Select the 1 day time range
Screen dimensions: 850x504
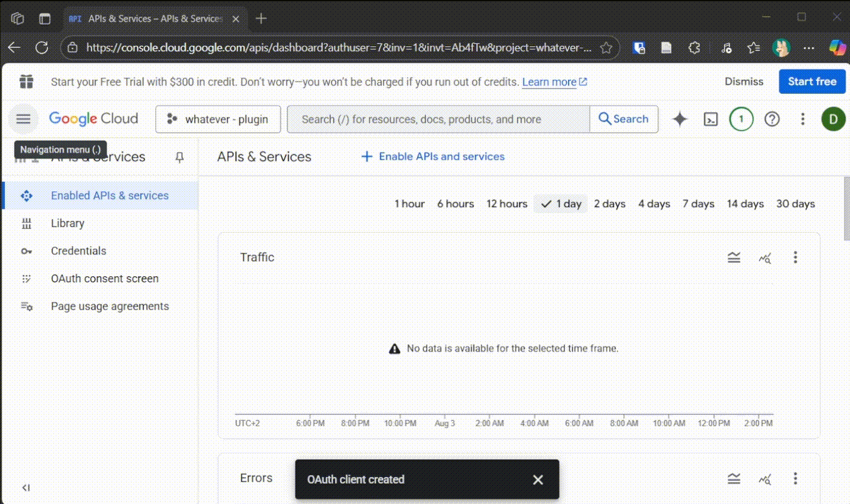(561, 204)
